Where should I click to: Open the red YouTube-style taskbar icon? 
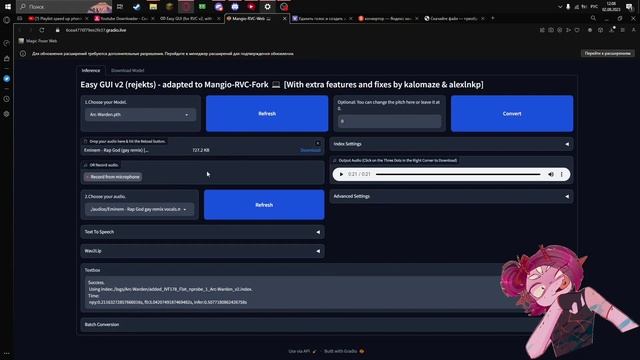coord(251,7)
